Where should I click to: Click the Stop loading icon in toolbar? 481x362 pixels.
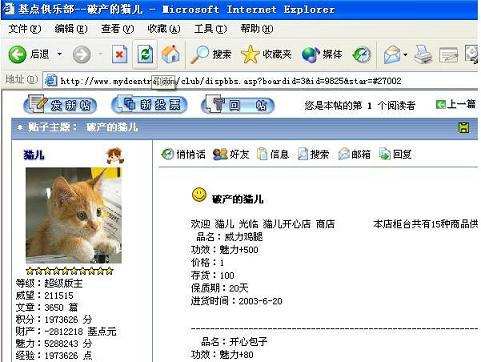point(119,54)
